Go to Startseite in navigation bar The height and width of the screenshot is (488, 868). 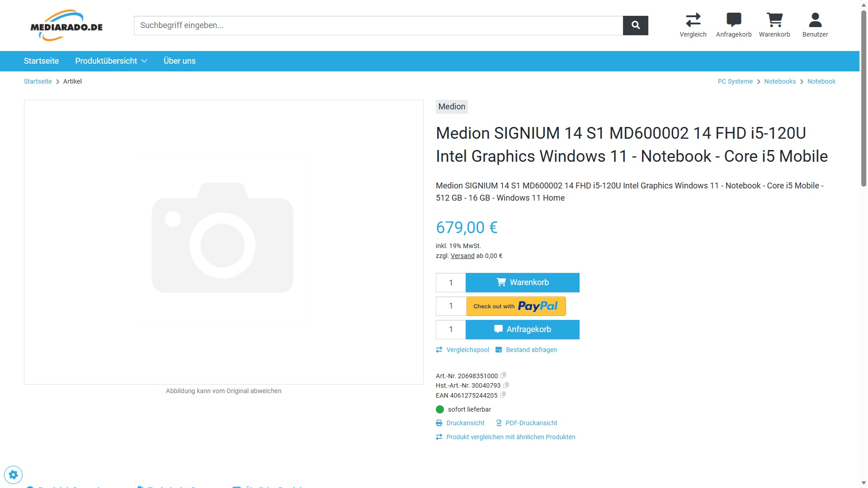click(x=41, y=61)
